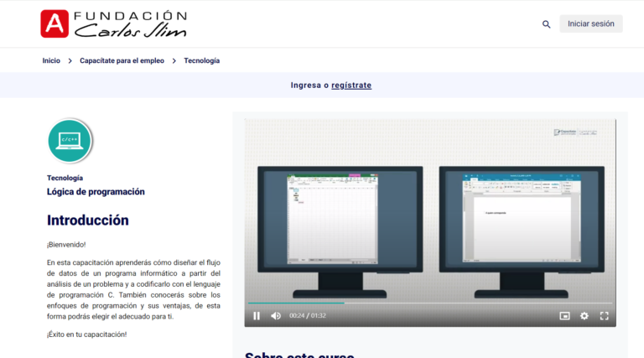The height and width of the screenshot is (358, 644).
Task: Click the teal course laptop icon
Action: pos(70,140)
